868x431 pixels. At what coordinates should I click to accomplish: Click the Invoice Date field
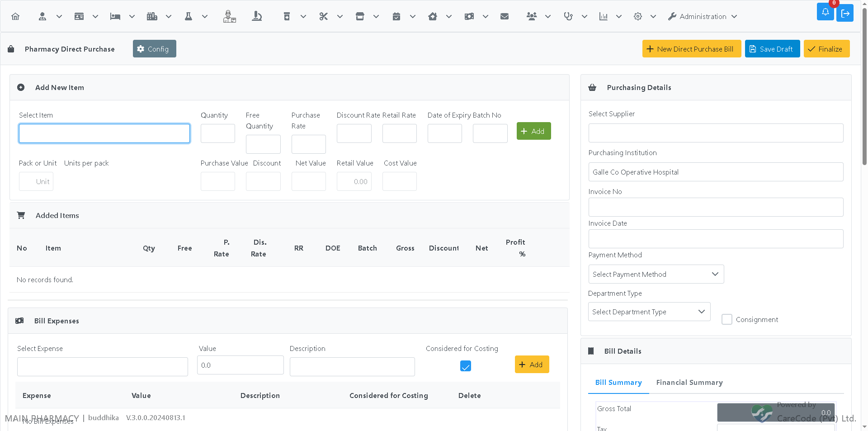click(716, 239)
